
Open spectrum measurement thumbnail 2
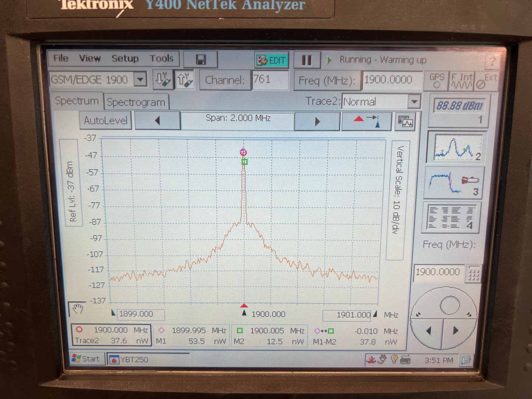coord(457,147)
